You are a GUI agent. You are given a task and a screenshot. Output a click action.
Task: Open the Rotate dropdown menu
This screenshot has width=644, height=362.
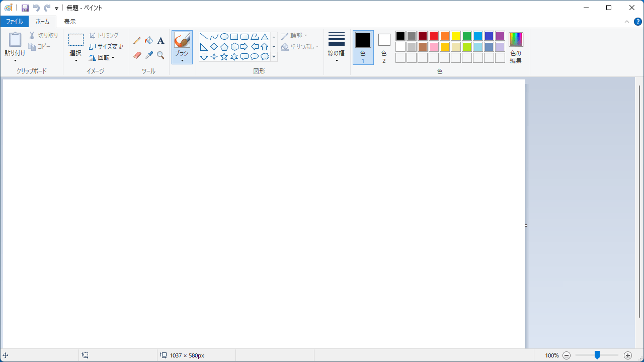coord(102,58)
